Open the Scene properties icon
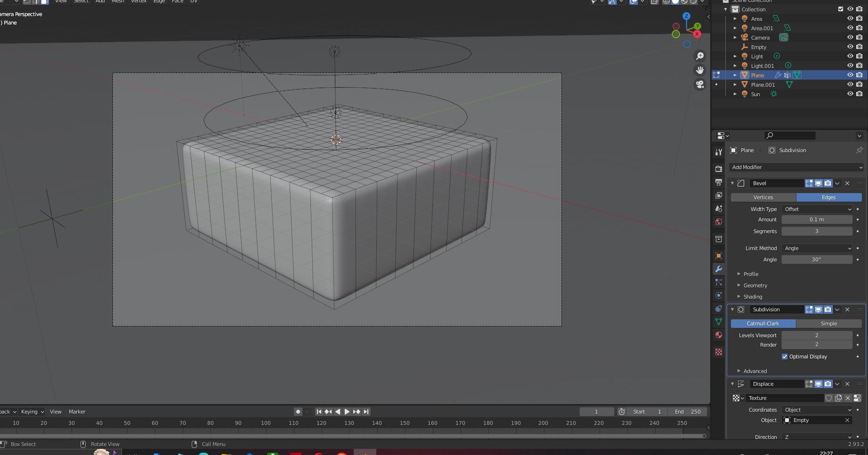868x455 pixels. [x=718, y=208]
